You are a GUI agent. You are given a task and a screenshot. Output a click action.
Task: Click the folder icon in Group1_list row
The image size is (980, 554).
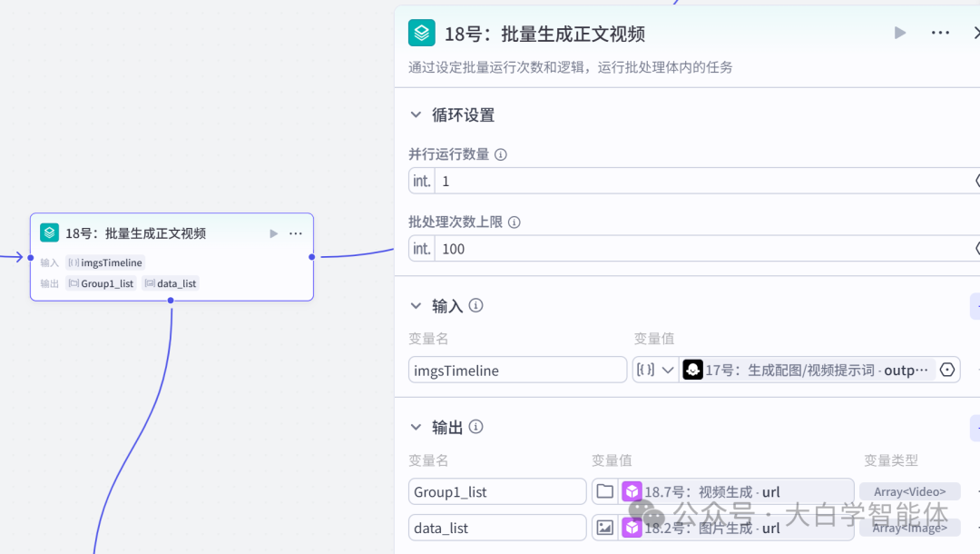point(604,491)
